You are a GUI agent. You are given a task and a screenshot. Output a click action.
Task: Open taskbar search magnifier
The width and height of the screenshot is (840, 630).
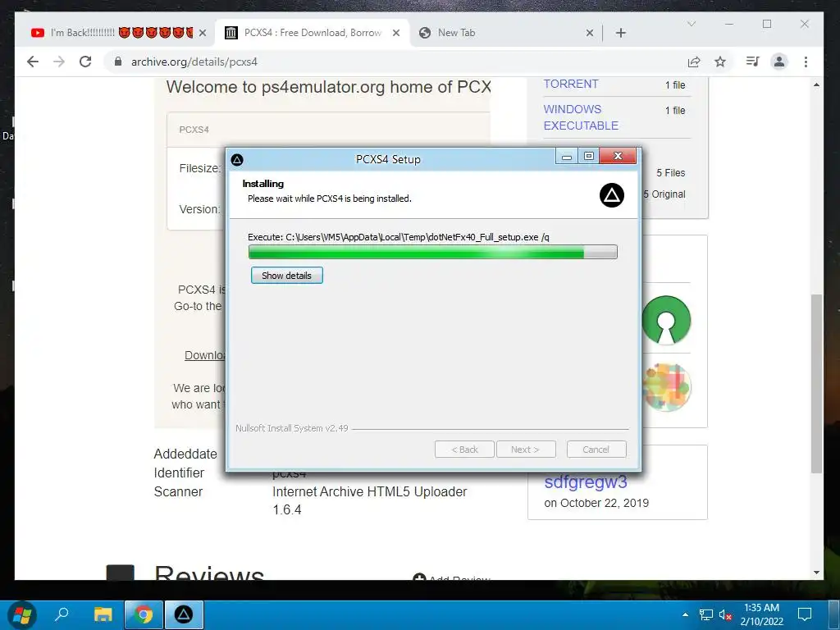[x=62, y=614]
